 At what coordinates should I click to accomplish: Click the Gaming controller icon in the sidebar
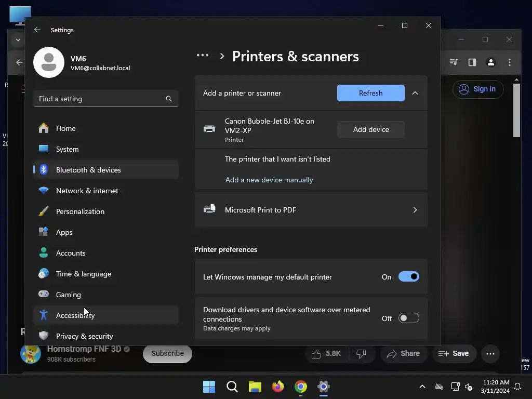click(44, 294)
